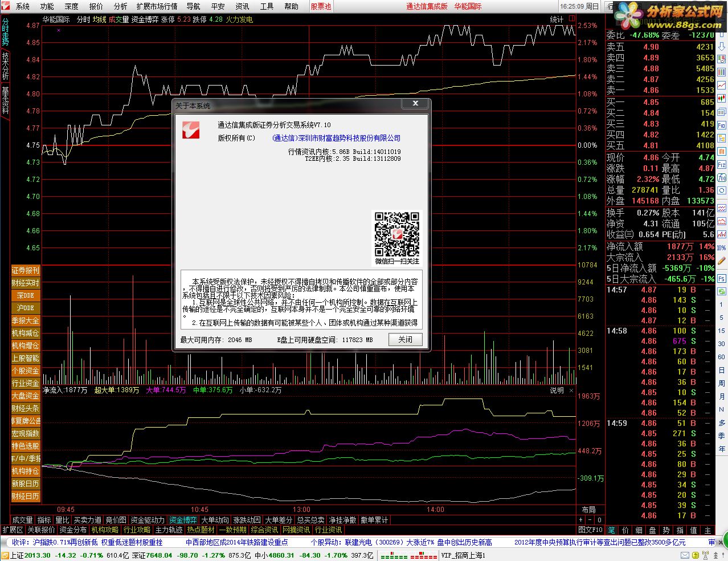Switch to the 价 tab below tick list

[625, 530]
